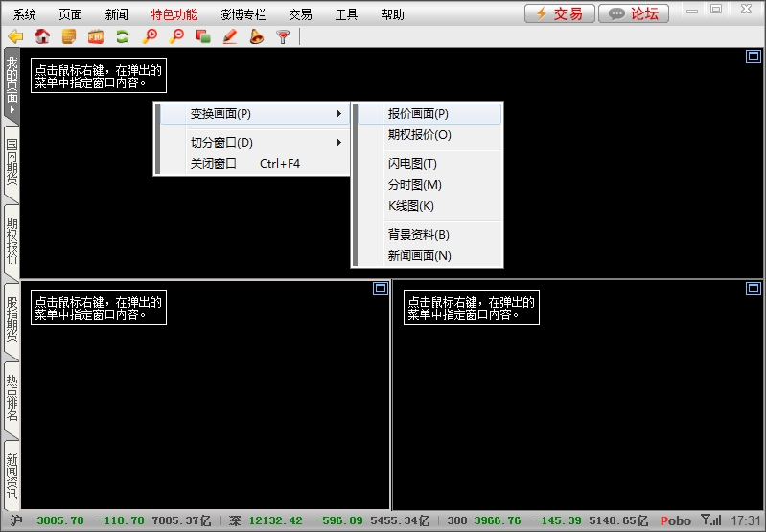Select 期权报价(O) in the submenu
Viewport: 766px width, 532px height.
(429, 135)
